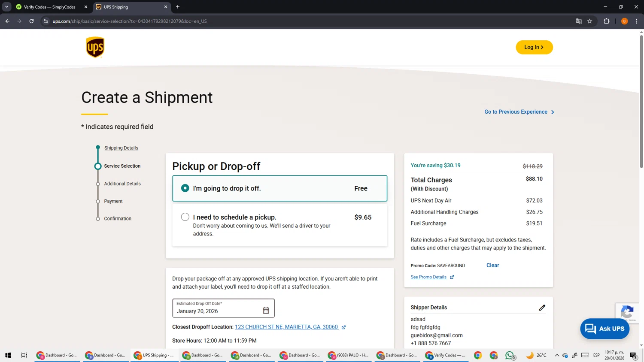Viewport: 644px width, 362px height.
Task: Bookmark this page with the star icon
Action: [589, 21]
